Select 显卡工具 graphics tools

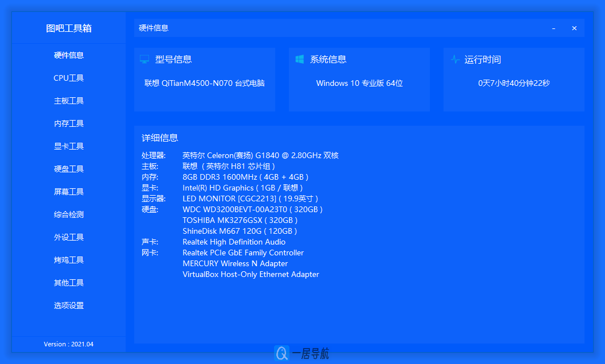[x=68, y=146]
